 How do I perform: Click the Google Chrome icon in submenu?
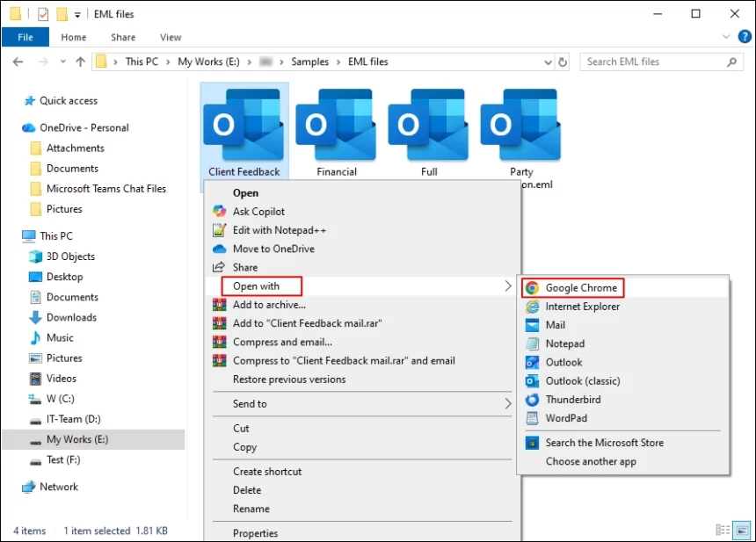click(x=532, y=288)
